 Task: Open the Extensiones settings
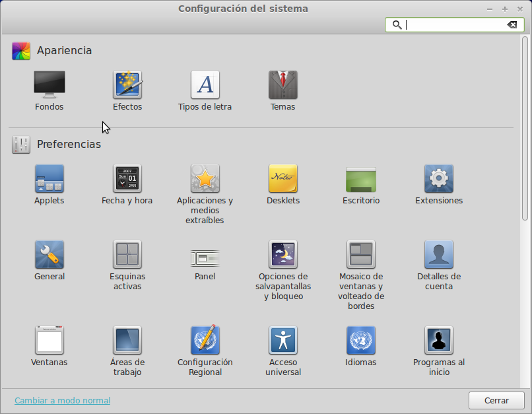pyautogui.click(x=439, y=179)
